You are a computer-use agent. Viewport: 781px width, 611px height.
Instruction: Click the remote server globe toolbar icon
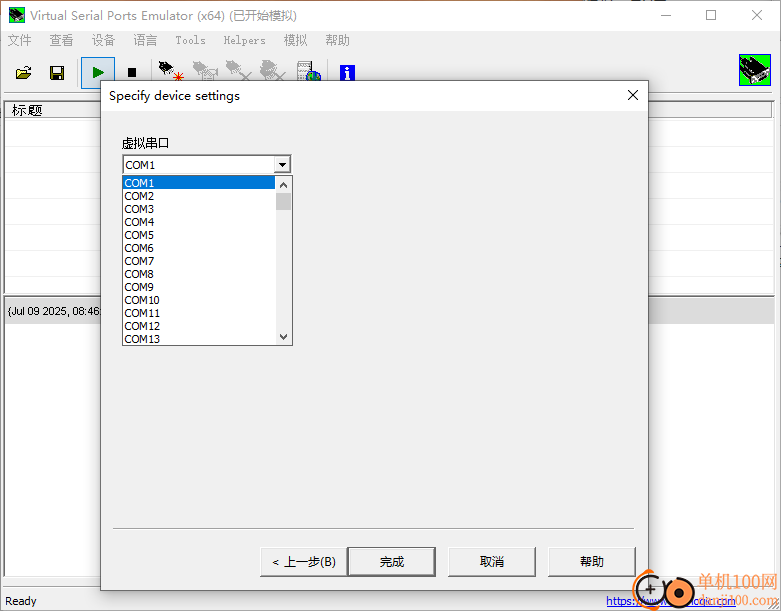pyautogui.click(x=308, y=71)
